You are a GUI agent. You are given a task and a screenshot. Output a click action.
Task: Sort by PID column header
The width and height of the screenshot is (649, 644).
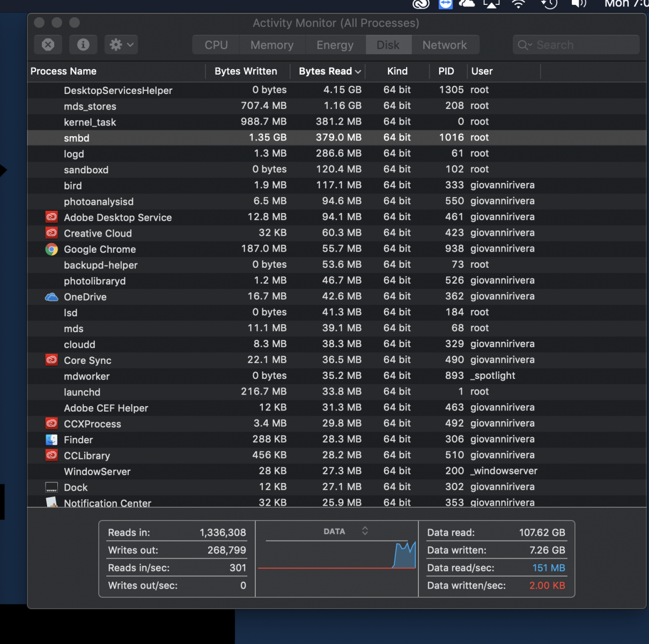pos(446,71)
